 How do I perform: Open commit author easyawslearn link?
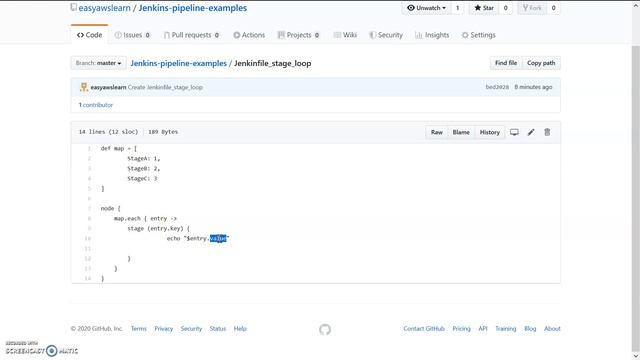click(x=108, y=87)
